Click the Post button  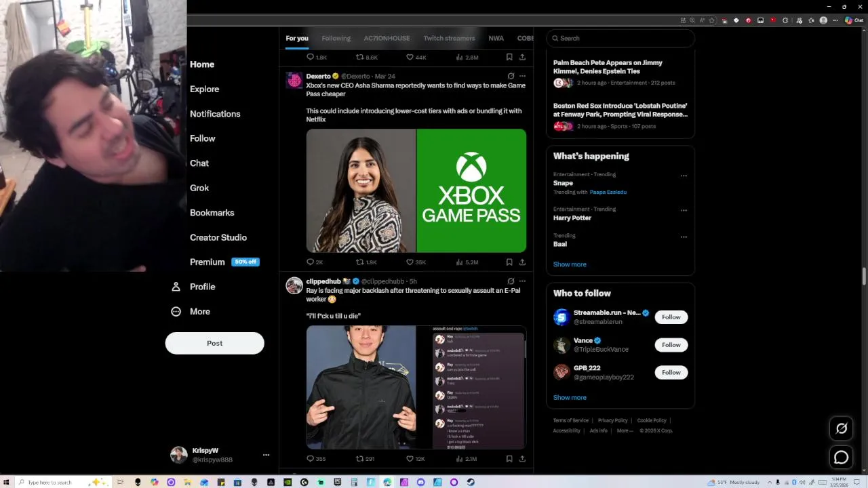coord(214,343)
